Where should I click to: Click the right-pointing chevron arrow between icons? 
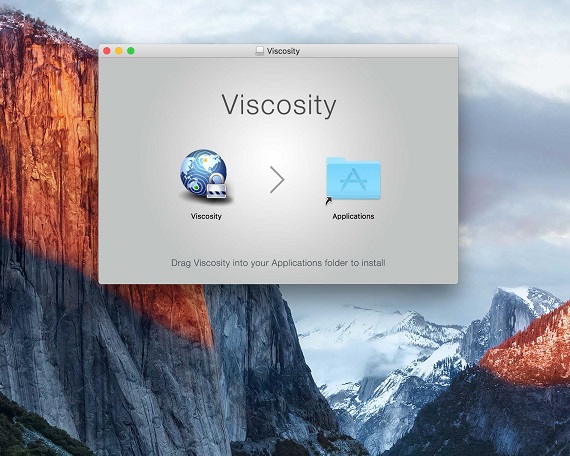277,179
